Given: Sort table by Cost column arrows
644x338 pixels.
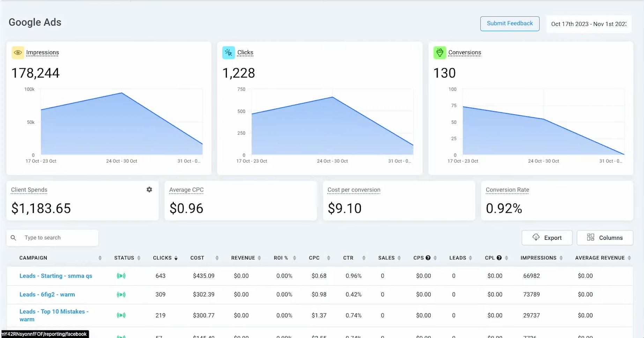Looking at the screenshot, I should tap(217, 258).
